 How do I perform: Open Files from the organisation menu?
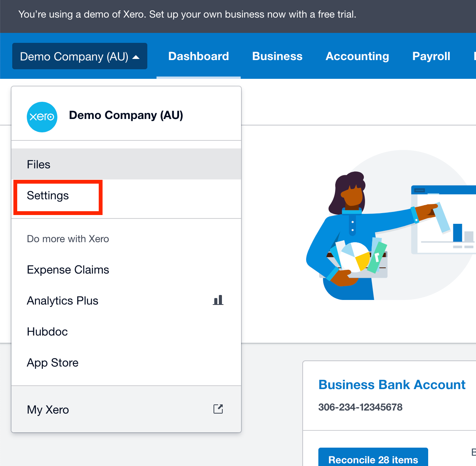[x=126, y=164]
